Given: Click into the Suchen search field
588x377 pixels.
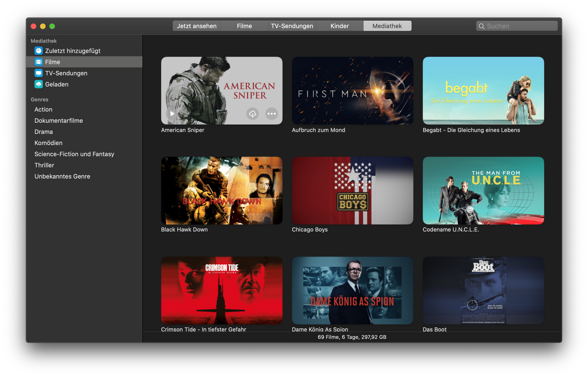Looking at the screenshot, I should coord(520,26).
